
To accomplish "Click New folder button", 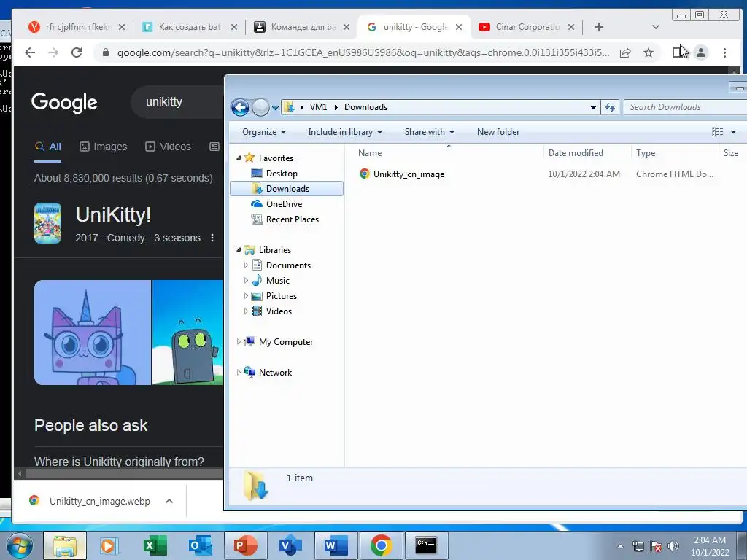I will click(498, 132).
